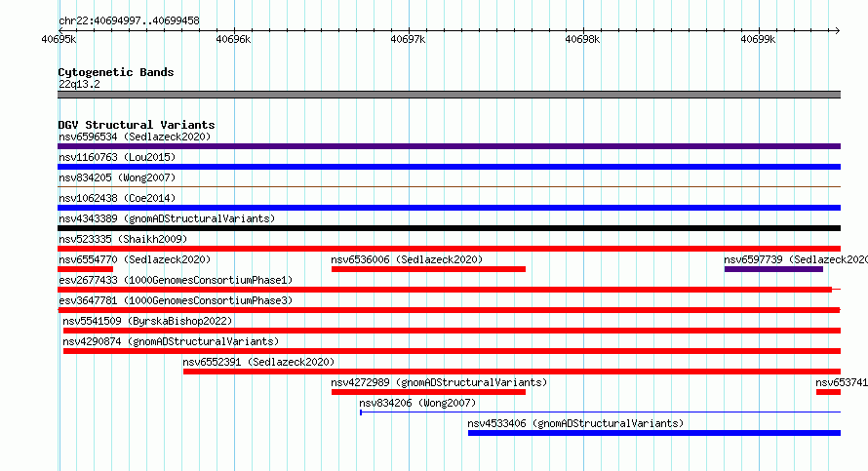Screen dimensions: 868x471
Task: Click esv3647781 1000GenomesConsortiumPhase3 label
Action: tap(176, 300)
